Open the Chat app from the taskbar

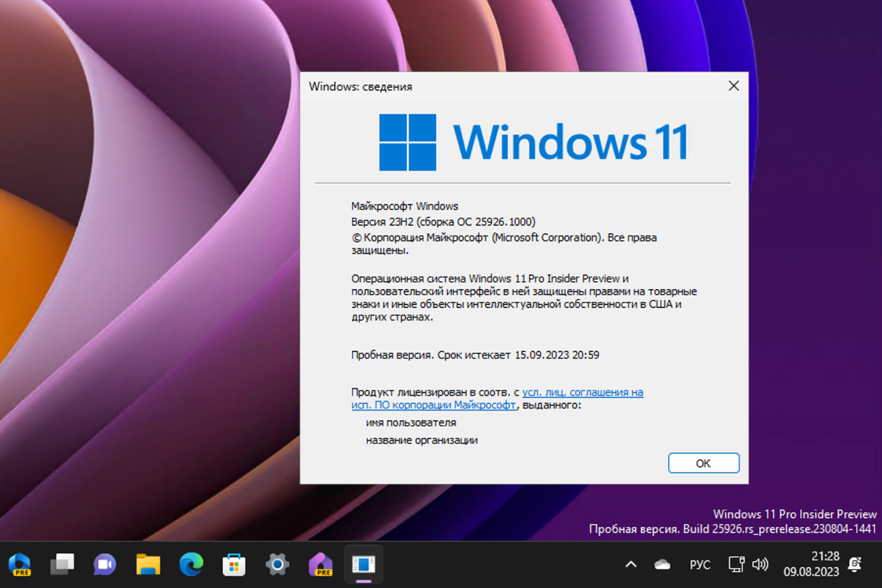click(105, 564)
